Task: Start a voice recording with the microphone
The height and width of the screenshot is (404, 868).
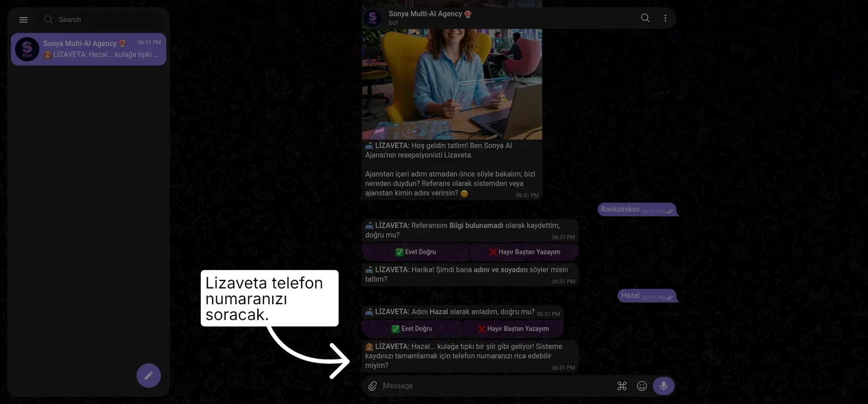Action: point(663,386)
